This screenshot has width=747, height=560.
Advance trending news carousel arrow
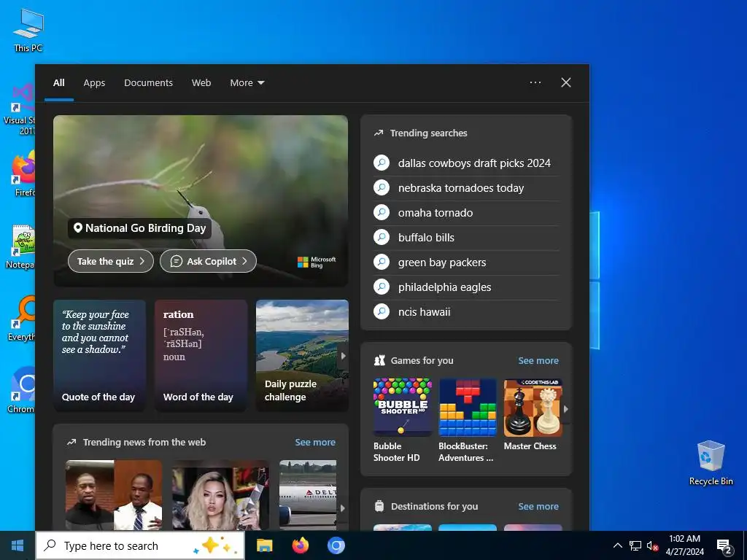pyautogui.click(x=343, y=508)
